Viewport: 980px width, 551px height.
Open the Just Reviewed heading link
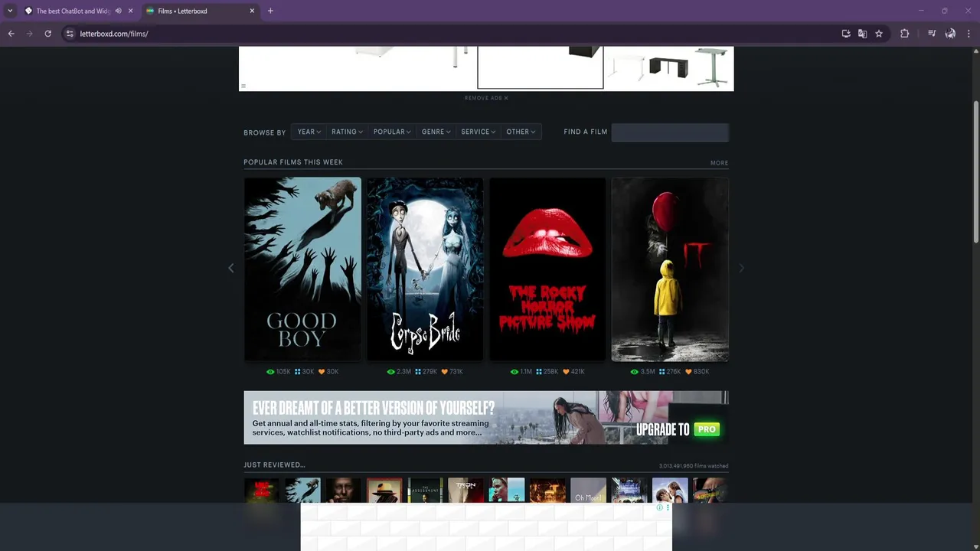(274, 465)
